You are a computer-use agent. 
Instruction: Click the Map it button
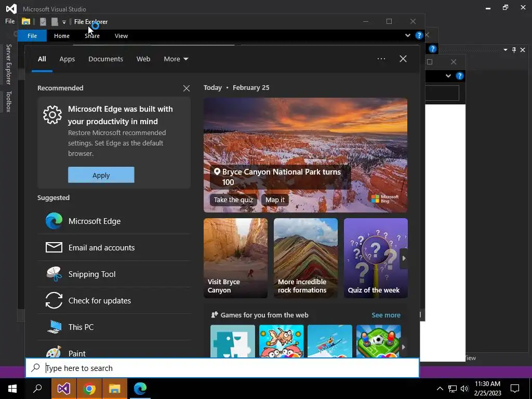pos(275,199)
